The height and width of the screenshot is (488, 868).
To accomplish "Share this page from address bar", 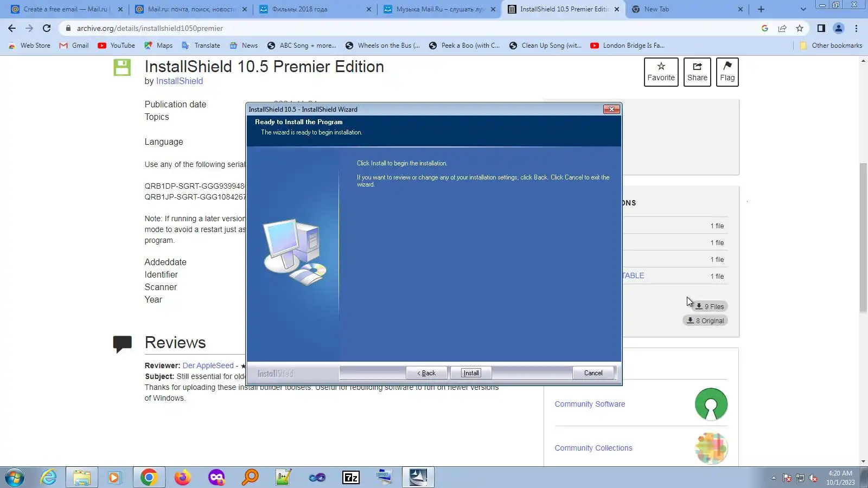I will (x=782, y=28).
